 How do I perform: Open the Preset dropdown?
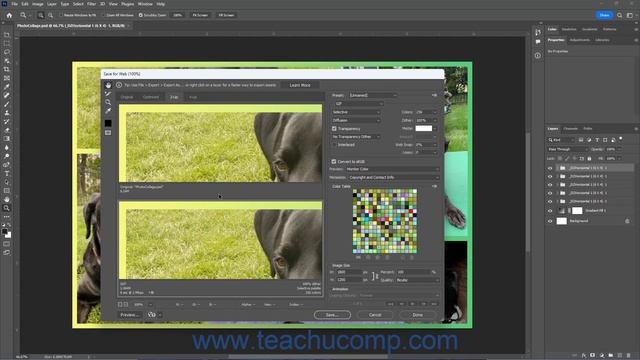click(x=373, y=95)
